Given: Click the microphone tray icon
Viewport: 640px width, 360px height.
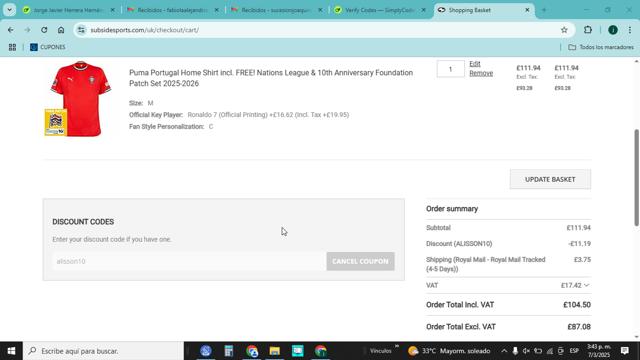Looking at the screenshot, I should [515, 351].
